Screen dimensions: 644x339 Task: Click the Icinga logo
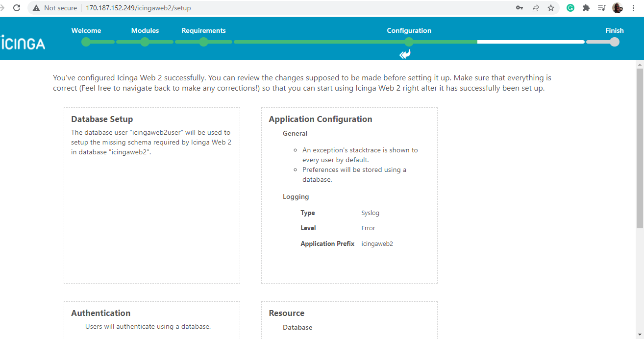point(23,43)
